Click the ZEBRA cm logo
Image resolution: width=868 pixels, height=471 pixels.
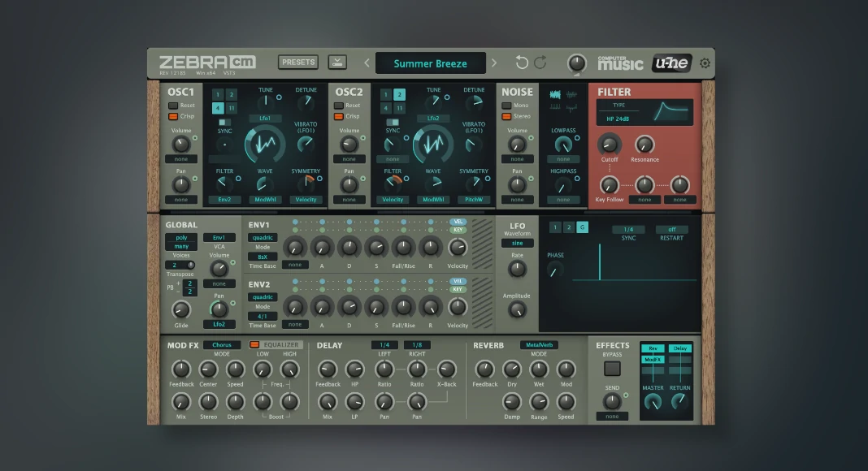click(207, 63)
